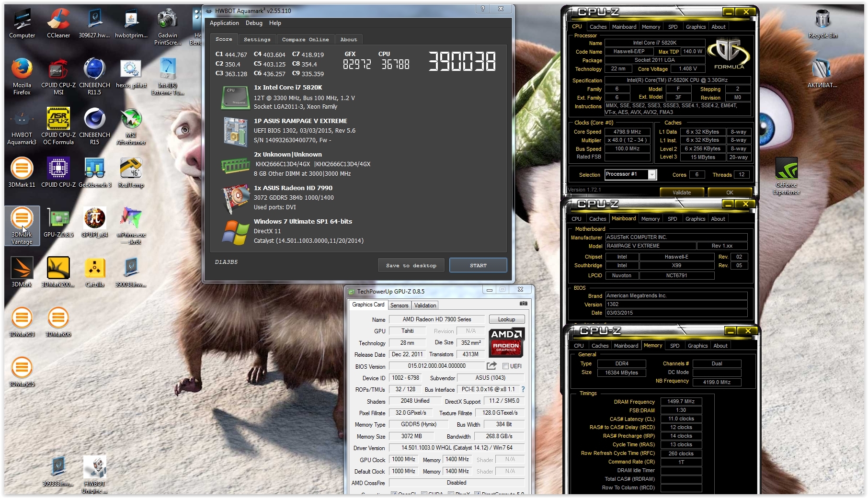
Task: Select the Intel Extreme Tuning desktop icon
Action: [x=168, y=76]
